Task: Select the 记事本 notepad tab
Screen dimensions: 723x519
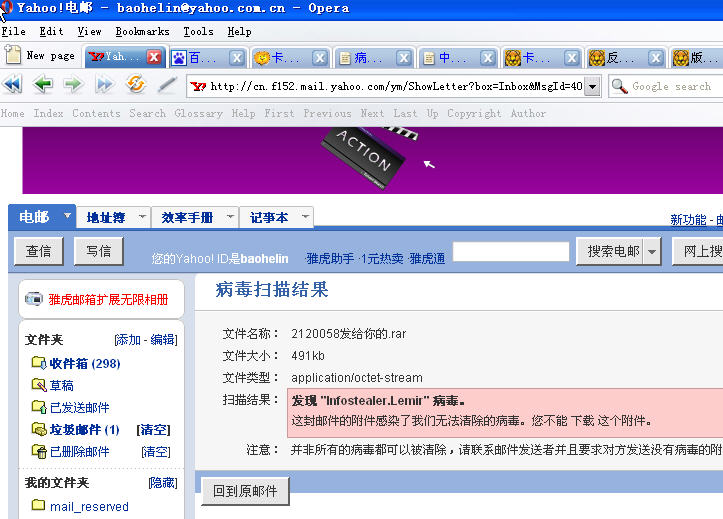Action: 269,218
